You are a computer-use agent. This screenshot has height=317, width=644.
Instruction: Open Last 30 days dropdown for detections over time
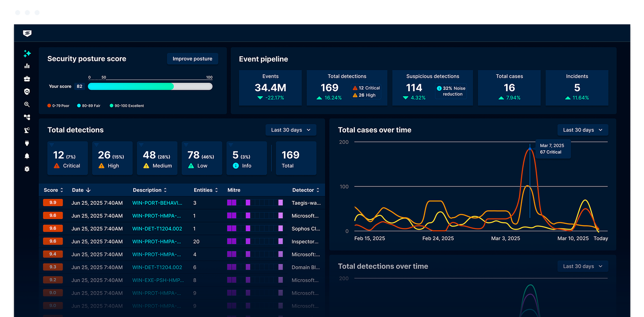582,266
